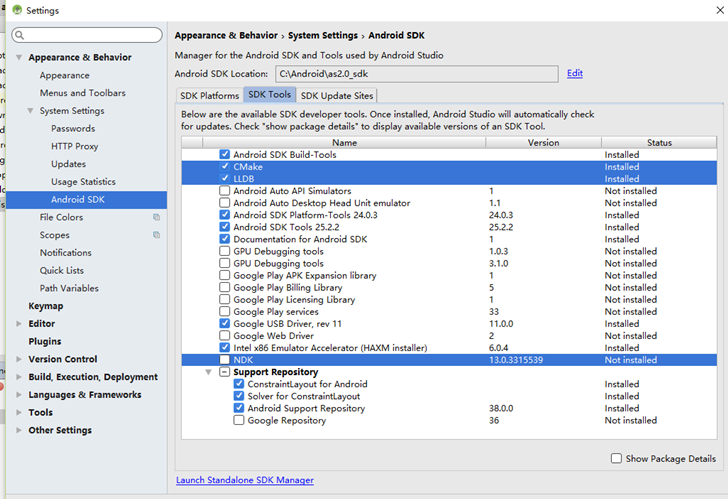Image resolution: width=728 pixels, height=499 pixels.
Task: Sort by the Status column header
Action: (659, 143)
